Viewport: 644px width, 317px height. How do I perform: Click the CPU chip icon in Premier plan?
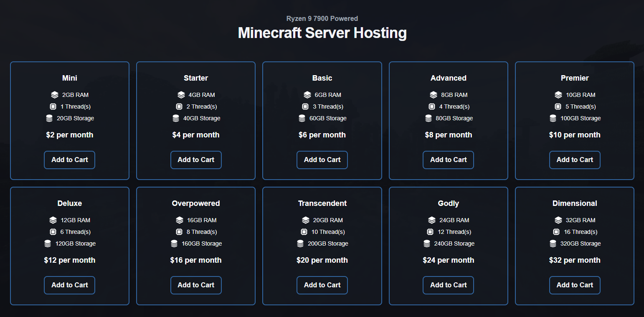(x=558, y=107)
